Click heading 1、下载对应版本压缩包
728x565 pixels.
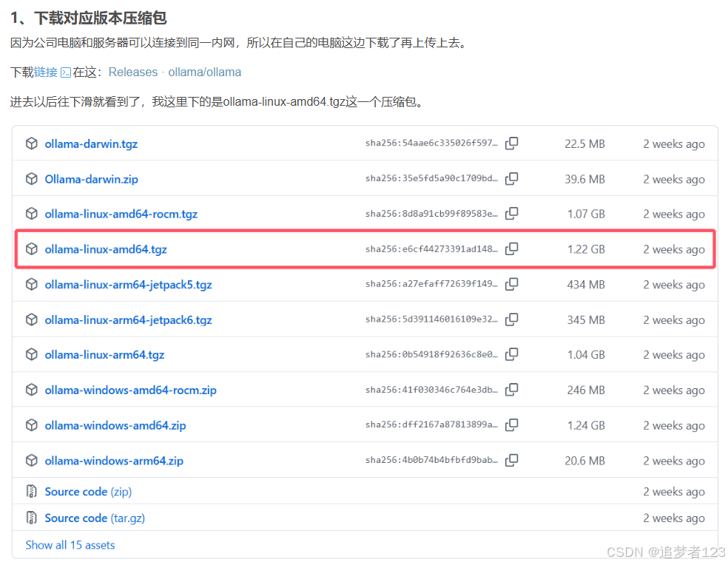pos(88,18)
